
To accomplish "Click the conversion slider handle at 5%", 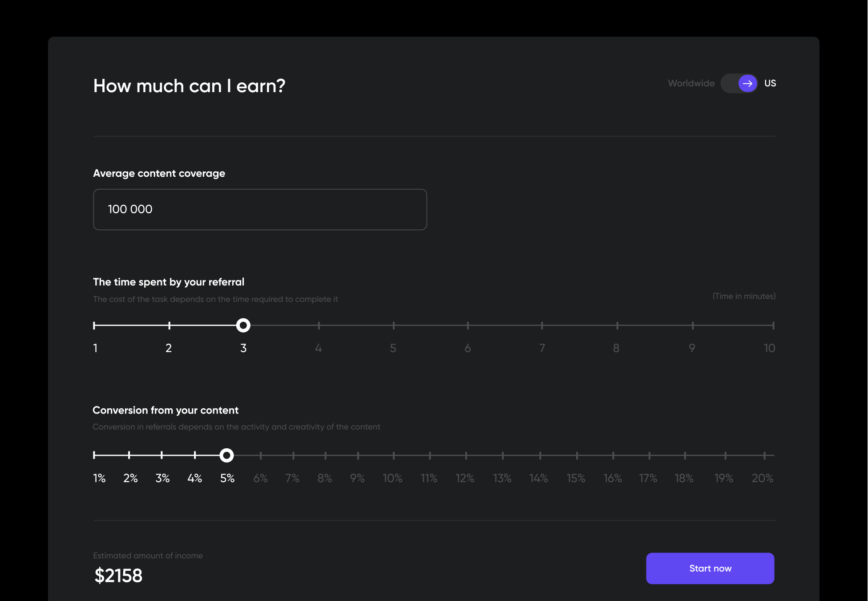I will click(x=226, y=455).
